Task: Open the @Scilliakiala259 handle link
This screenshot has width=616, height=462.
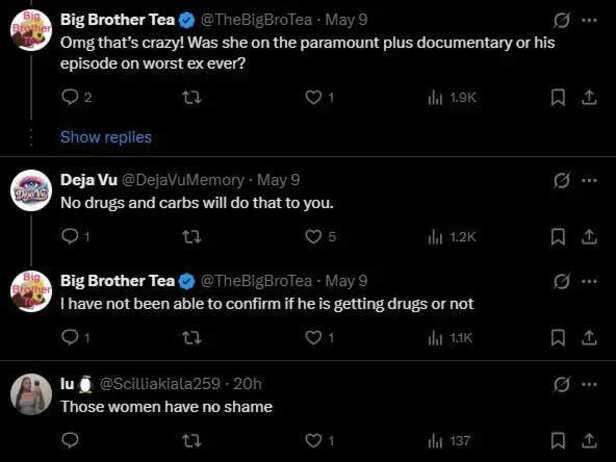Action: [x=160, y=384]
